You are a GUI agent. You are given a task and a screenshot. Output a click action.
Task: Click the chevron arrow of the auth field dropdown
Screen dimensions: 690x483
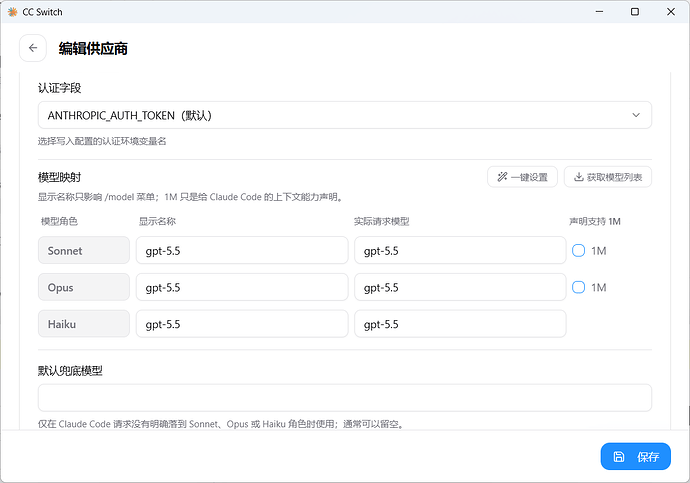(x=636, y=115)
